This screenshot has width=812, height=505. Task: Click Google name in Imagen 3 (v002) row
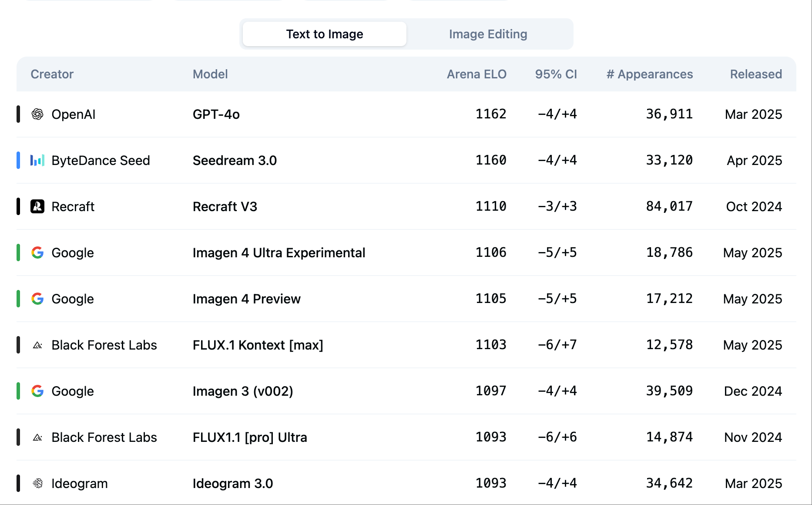73,391
